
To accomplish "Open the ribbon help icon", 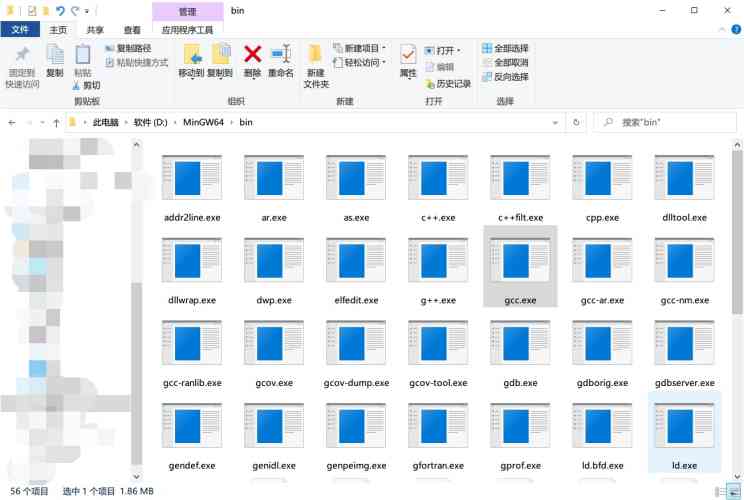I will coord(736,29).
